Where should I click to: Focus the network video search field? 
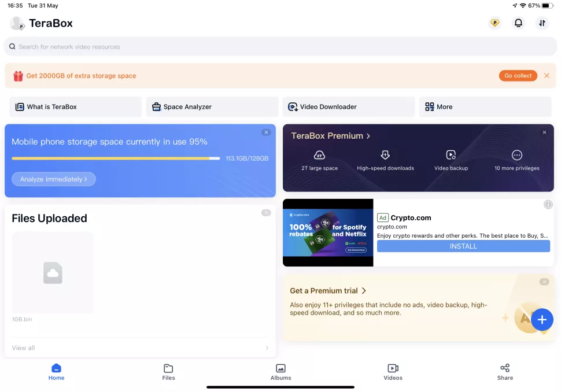tap(280, 46)
